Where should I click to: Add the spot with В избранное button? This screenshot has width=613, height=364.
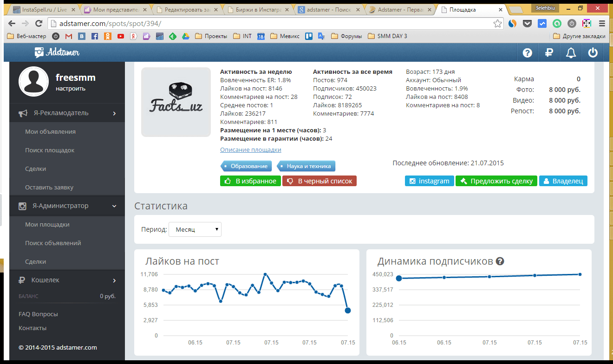pos(250,181)
